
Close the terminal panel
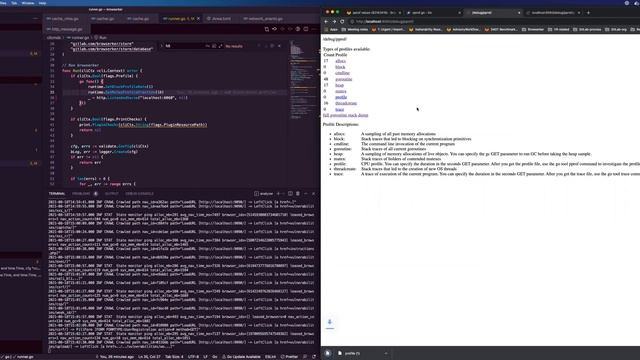tap(313, 193)
